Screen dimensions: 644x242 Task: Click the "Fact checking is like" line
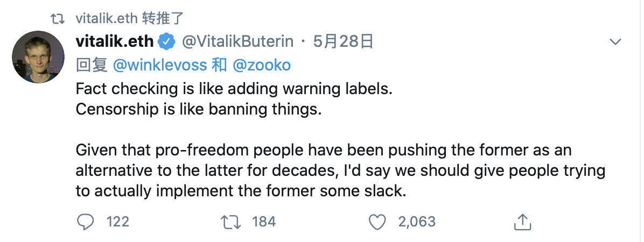coord(234,89)
